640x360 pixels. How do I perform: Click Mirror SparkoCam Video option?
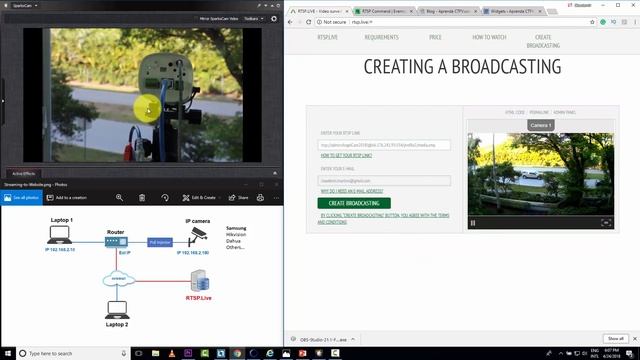pos(219,19)
